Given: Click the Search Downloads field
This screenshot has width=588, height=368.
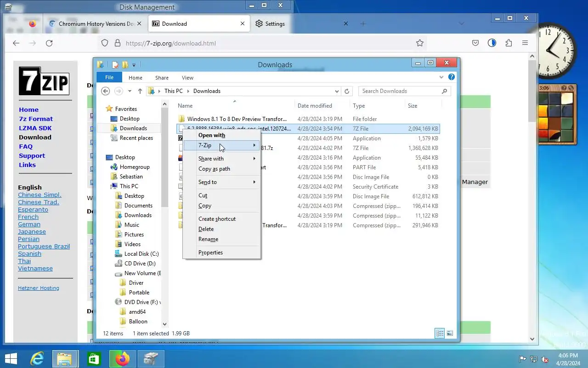Looking at the screenshot, I should (404, 91).
